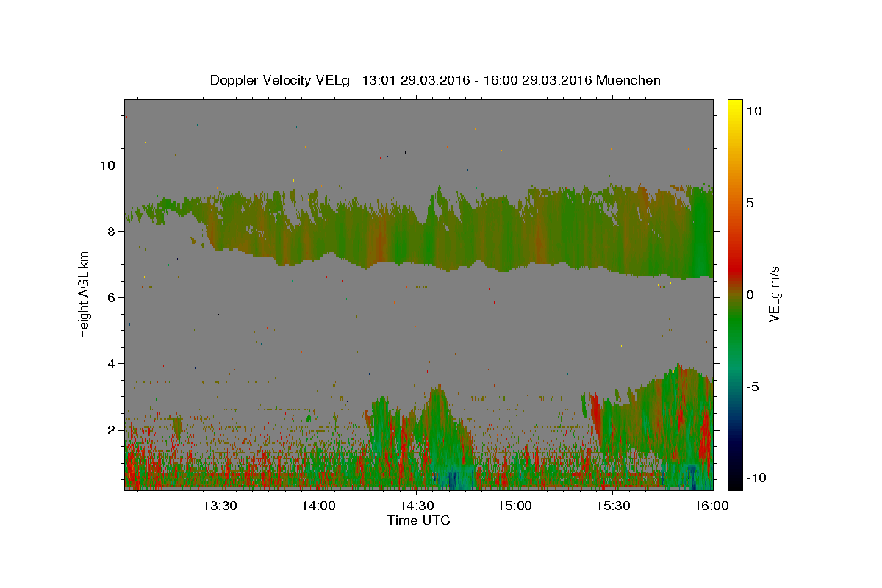Viewport: 882px width, 588px height.
Task: Click the colorbar tick label -5
Action: tap(753, 387)
